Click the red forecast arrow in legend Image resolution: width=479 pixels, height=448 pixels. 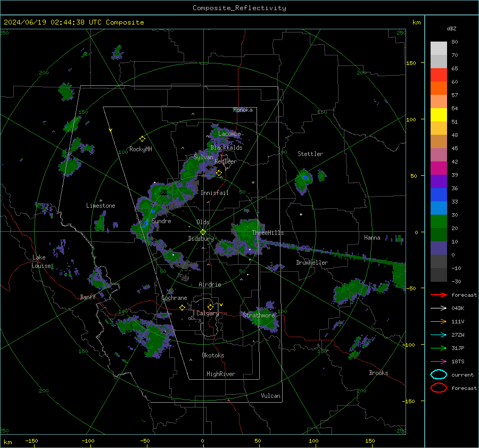(x=439, y=295)
